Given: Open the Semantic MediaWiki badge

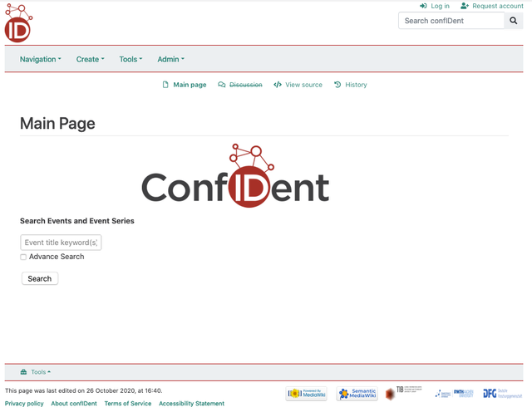Looking at the screenshot, I should [x=357, y=394].
